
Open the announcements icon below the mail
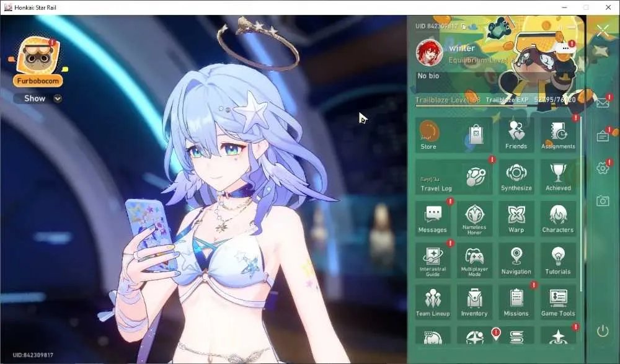coord(603,136)
